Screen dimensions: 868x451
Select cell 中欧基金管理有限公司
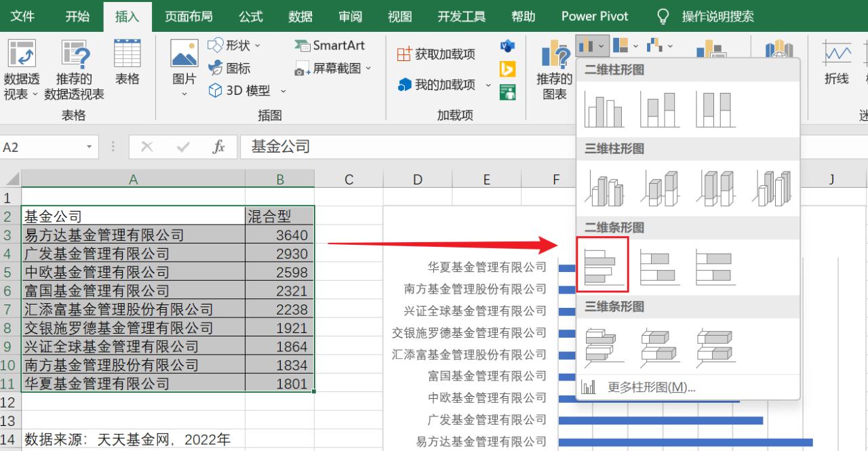coord(133,273)
